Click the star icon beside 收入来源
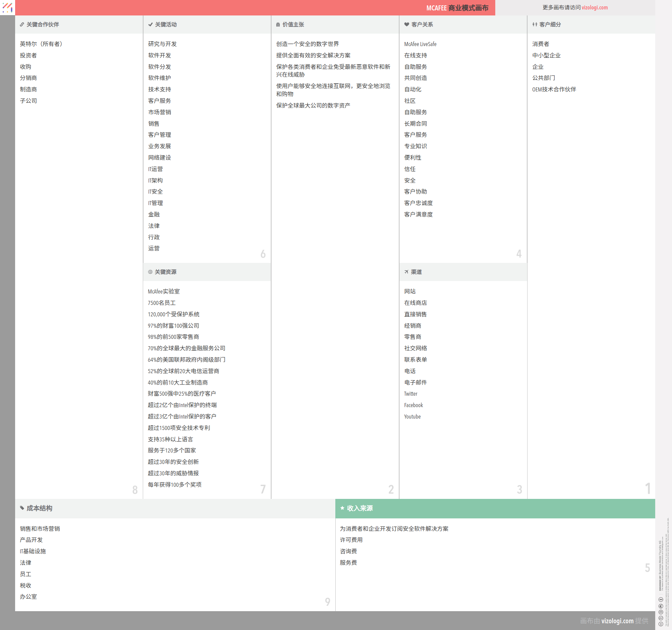Viewport: 672px width, 630px height. [342, 508]
